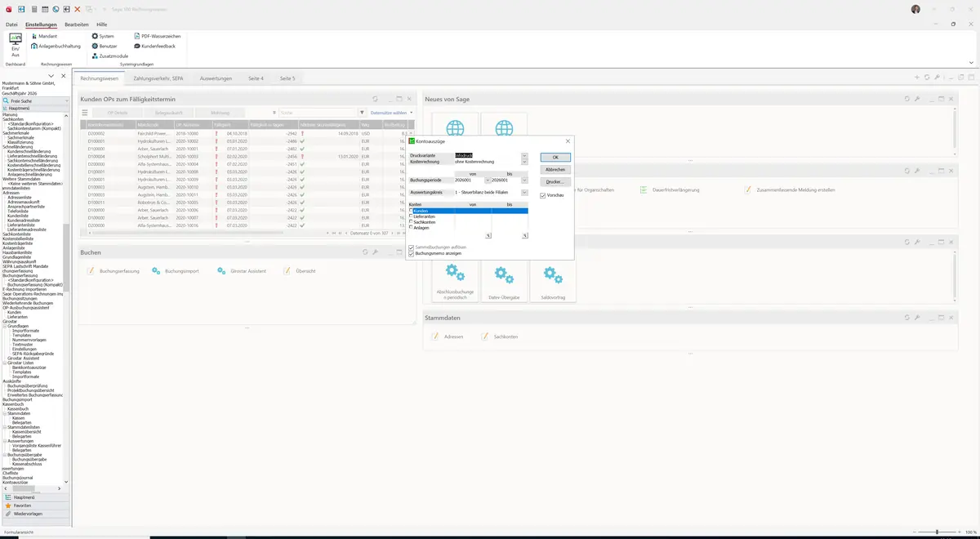
Task: Tick the Anlagen checkbox in Kontoauszüge
Action: tap(411, 228)
